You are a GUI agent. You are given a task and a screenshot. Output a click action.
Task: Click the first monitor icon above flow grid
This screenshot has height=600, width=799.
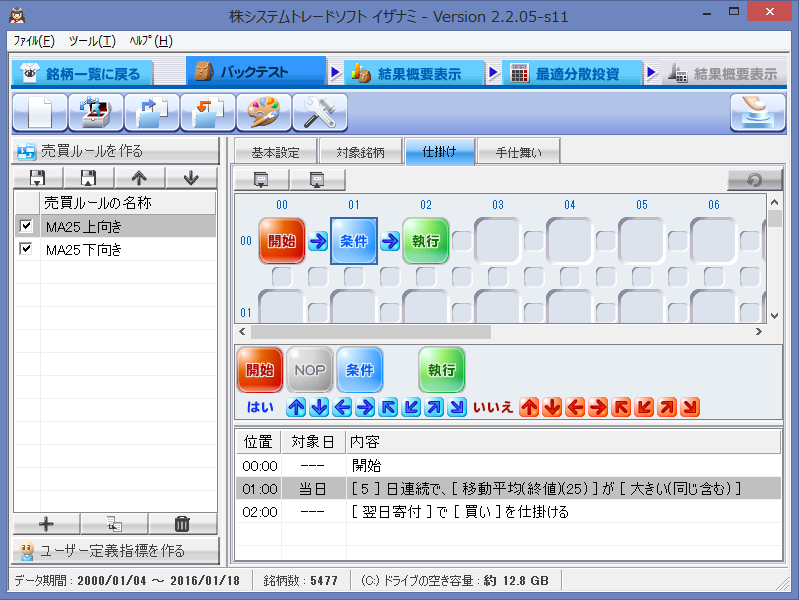point(261,179)
